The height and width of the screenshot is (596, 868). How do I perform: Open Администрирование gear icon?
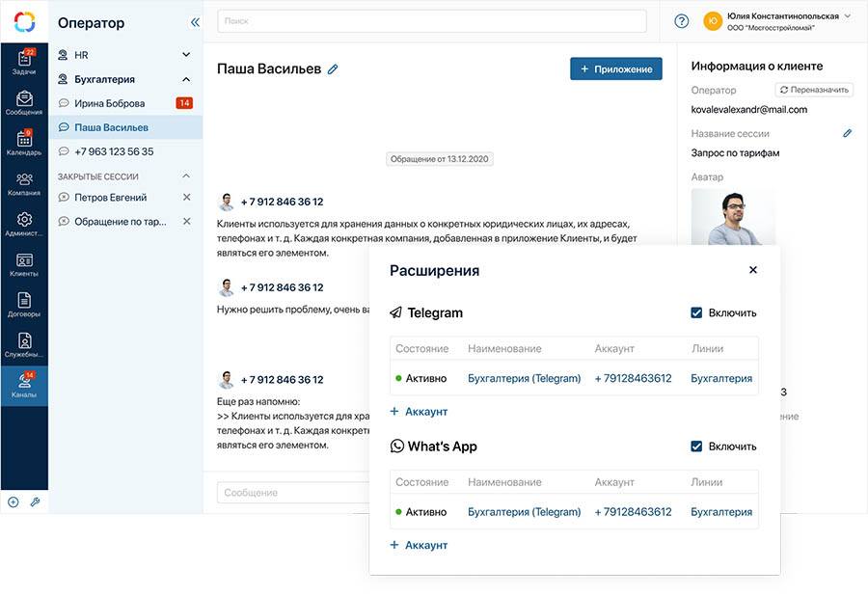24,220
